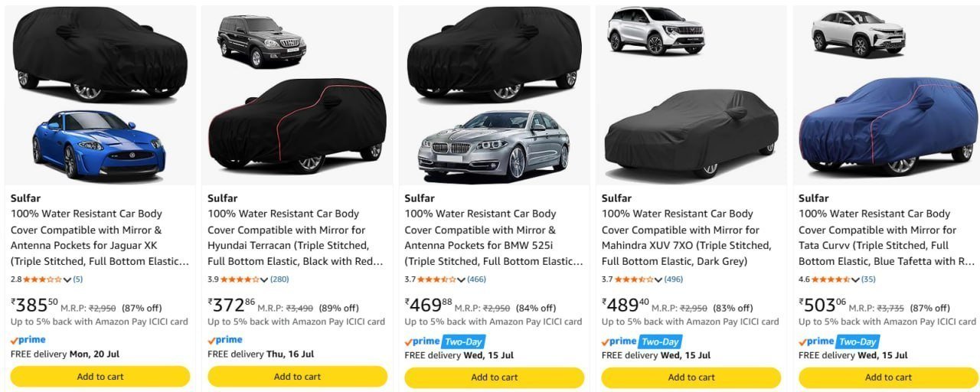Screen dimensions: 980x392
Task: Open the 280 reviews link
Action: click(x=279, y=279)
